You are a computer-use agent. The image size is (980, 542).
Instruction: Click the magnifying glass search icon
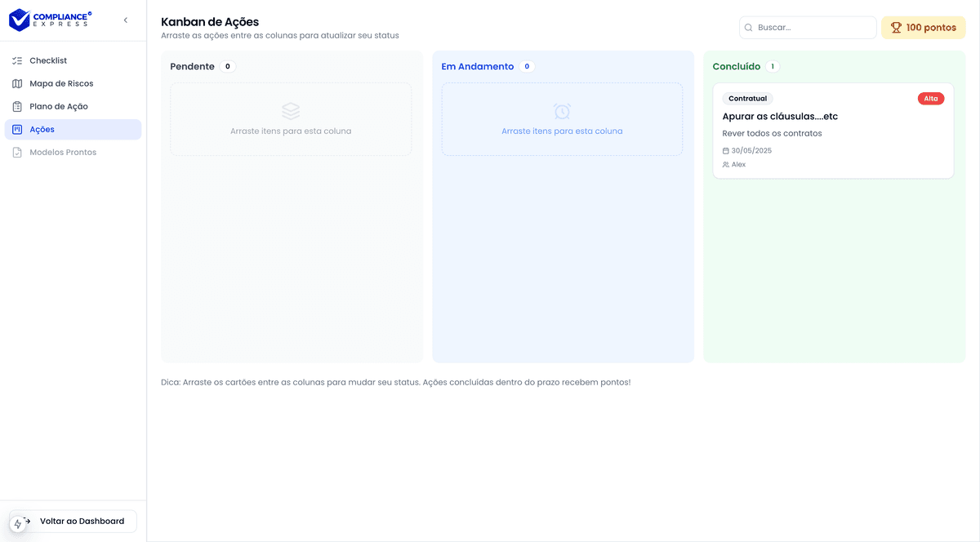point(749,28)
